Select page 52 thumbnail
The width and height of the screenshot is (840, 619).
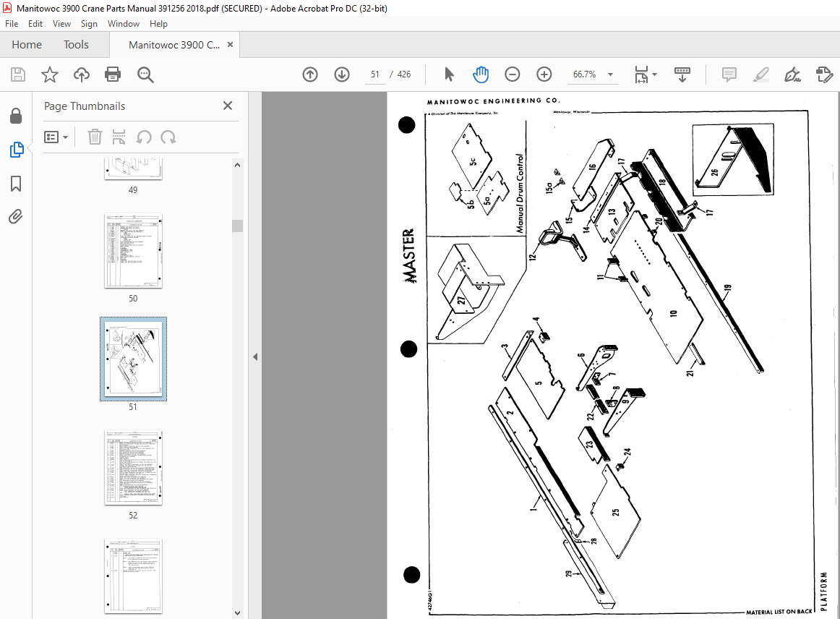tap(134, 468)
